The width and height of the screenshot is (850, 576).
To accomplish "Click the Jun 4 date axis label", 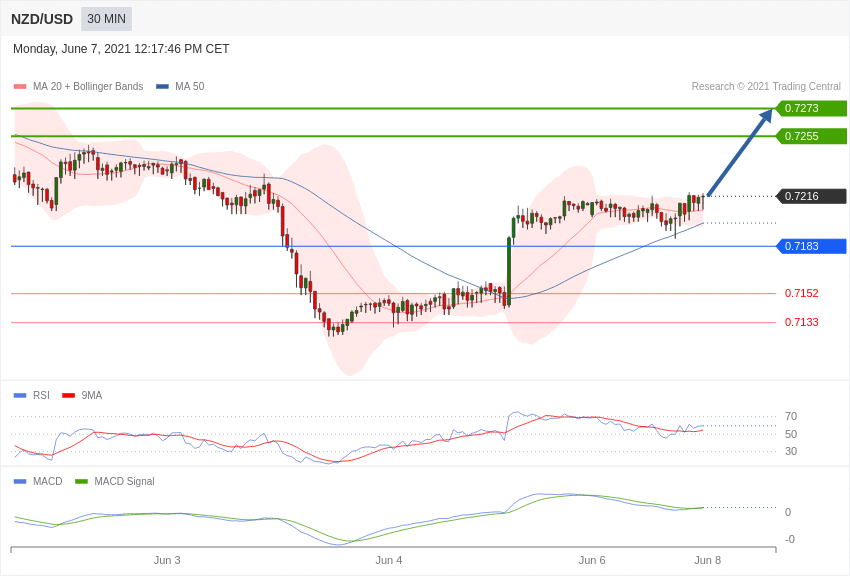I will pos(389,560).
